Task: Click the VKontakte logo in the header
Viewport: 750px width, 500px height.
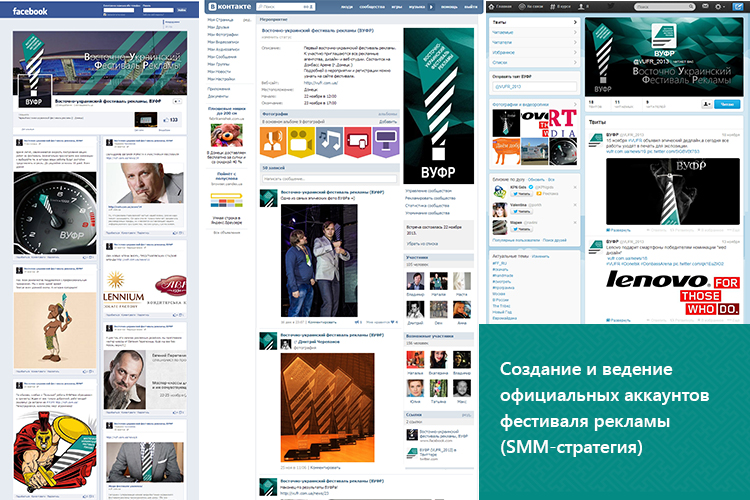Action: [231, 6]
